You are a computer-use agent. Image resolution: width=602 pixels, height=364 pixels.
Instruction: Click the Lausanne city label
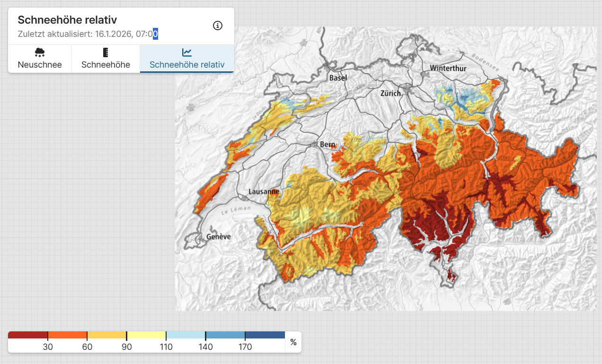click(264, 192)
